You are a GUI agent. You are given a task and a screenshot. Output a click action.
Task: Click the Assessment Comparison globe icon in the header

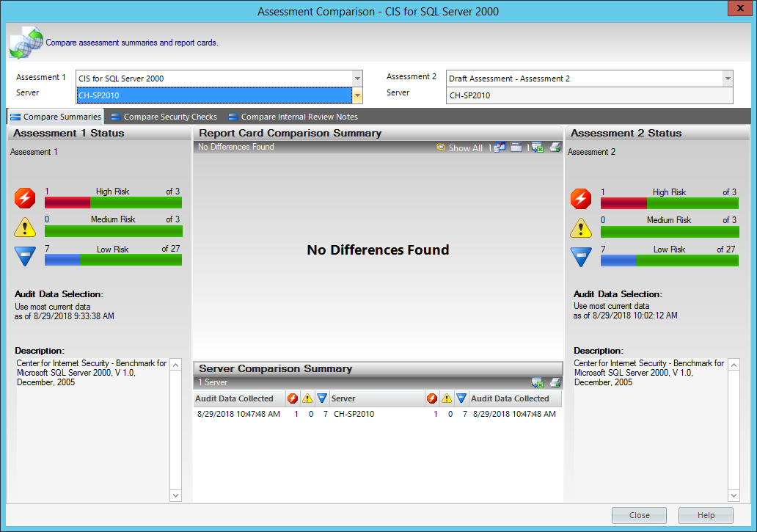(26, 43)
